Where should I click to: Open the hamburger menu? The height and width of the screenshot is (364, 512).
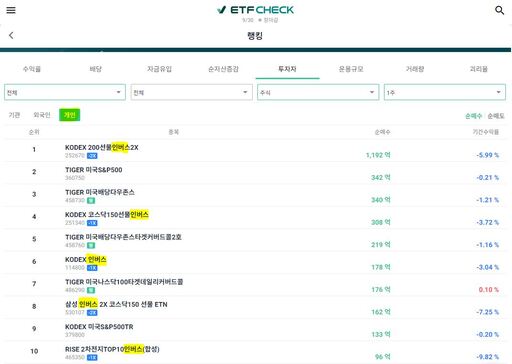point(11,10)
